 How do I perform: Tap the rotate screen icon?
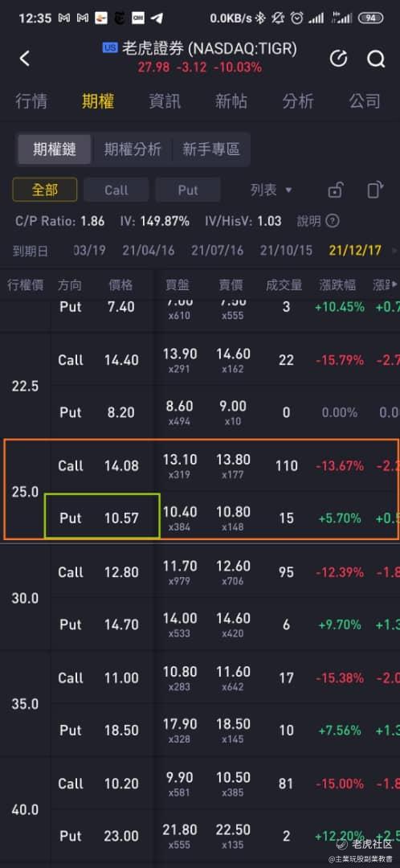point(375,190)
